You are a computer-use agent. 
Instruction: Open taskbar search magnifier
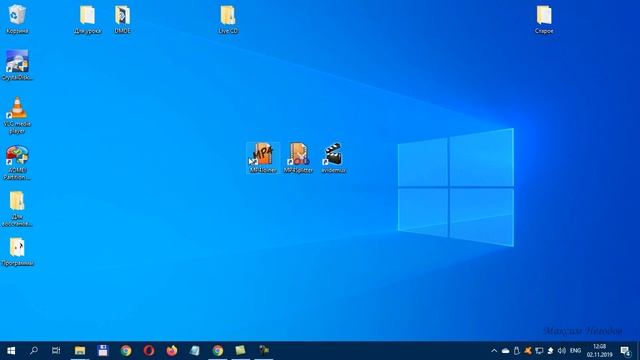point(34,351)
